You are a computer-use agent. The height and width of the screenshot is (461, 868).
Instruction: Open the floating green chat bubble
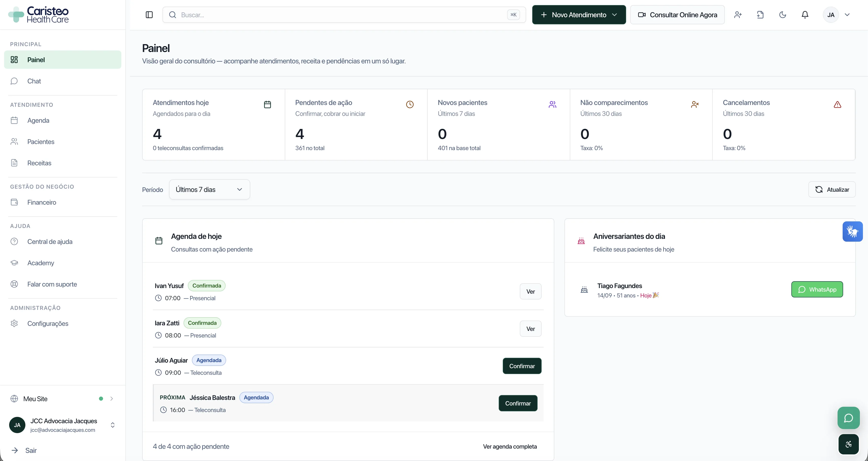848,418
